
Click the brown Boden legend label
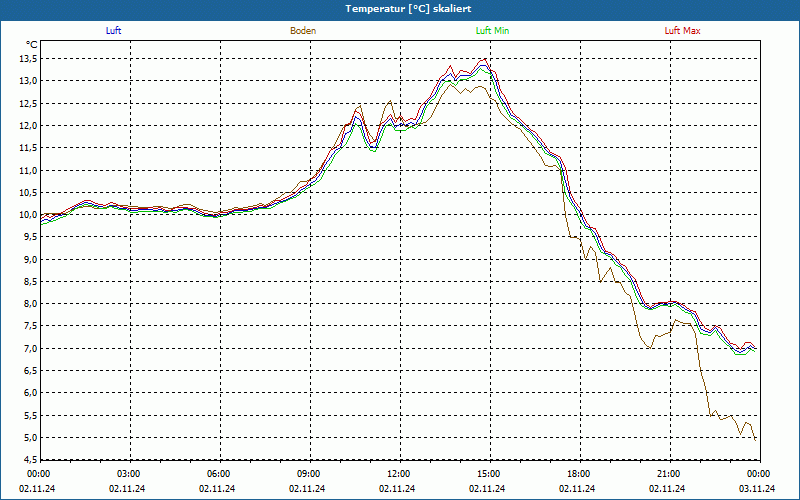pos(303,31)
